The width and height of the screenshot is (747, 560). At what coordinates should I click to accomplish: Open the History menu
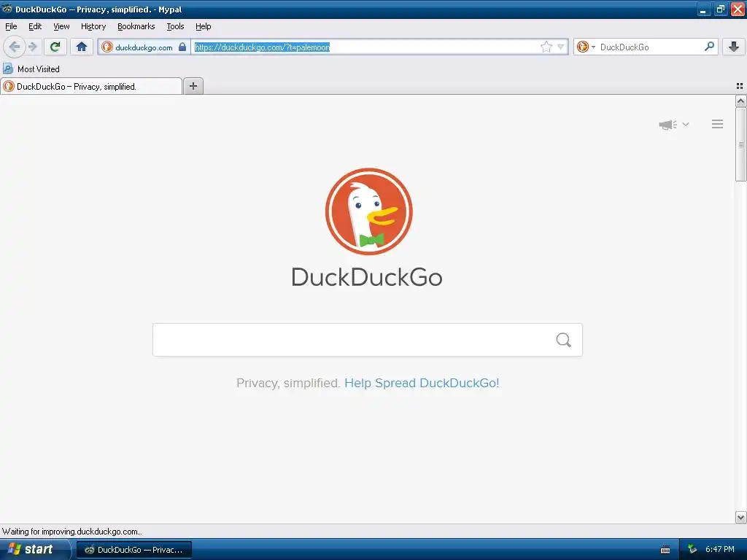[x=93, y=26]
